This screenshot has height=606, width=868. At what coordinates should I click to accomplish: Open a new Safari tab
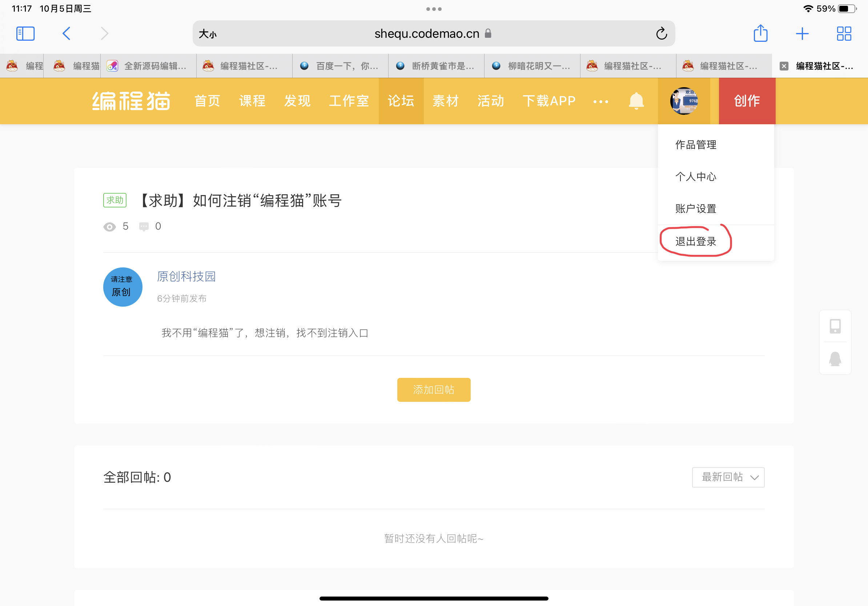click(x=802, y=34)
